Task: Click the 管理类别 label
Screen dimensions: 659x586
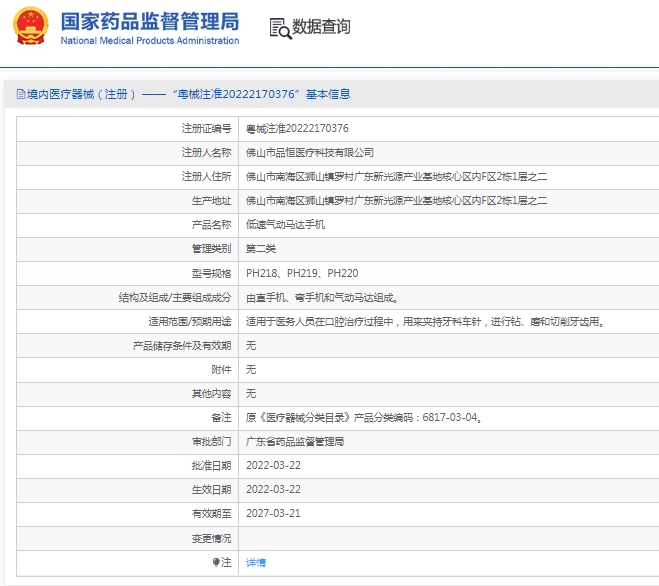Action: [x=211, y=249]
